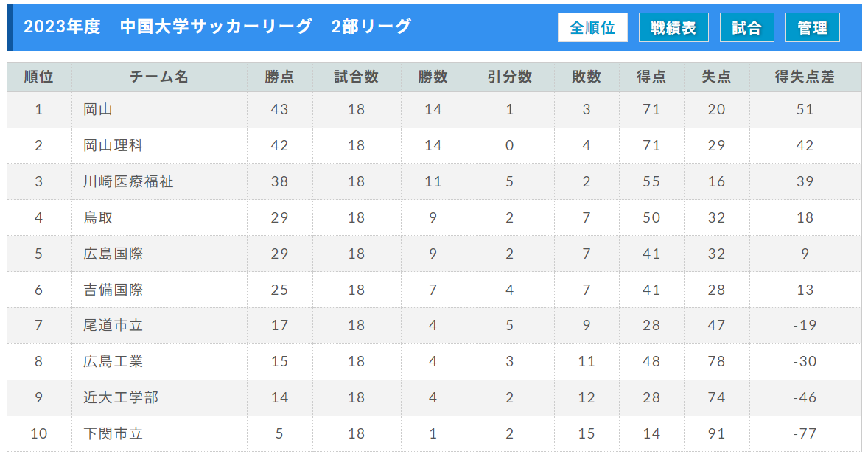The image size is (868, 457).
Task: Click the 勝点 column header
Action: pyautogui.click(x=279, y=77)
